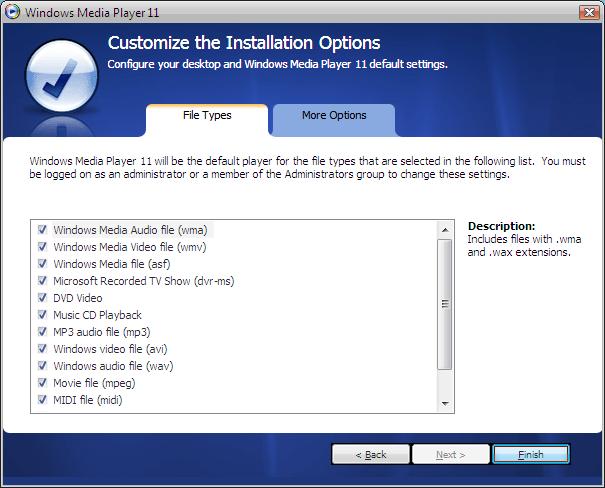Click the large blue checkmark orb icon

62,76
